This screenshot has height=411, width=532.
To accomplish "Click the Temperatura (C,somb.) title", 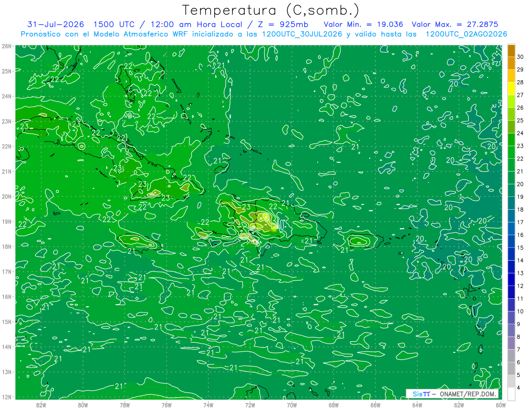I will 271,10.
